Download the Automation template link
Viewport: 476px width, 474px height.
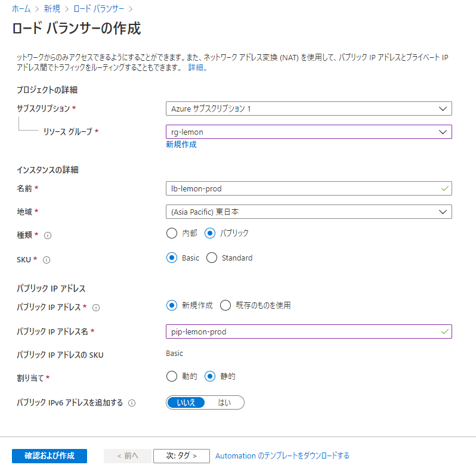pyautogui.click(x=282, y=456)
